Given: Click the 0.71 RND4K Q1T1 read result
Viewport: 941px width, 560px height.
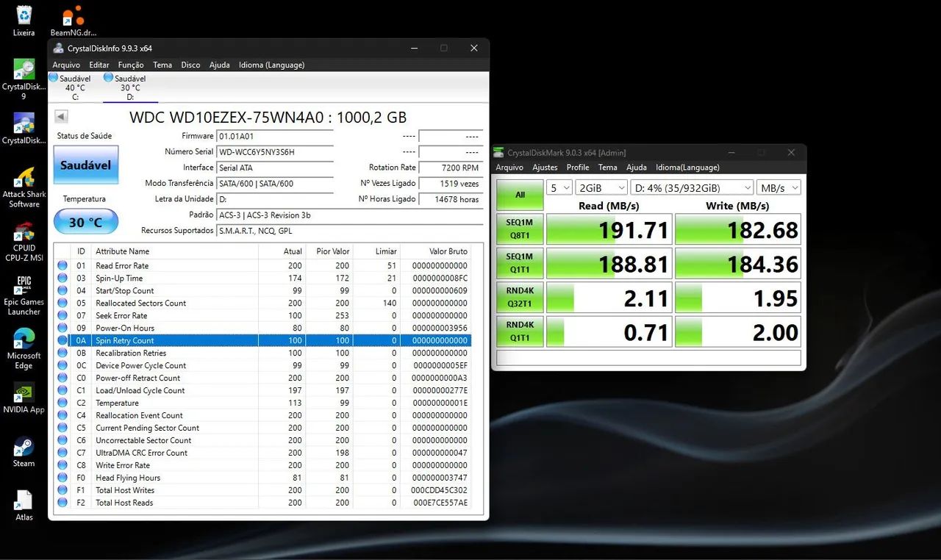Looking at the screenshot, I should click(x=609, y=331).
